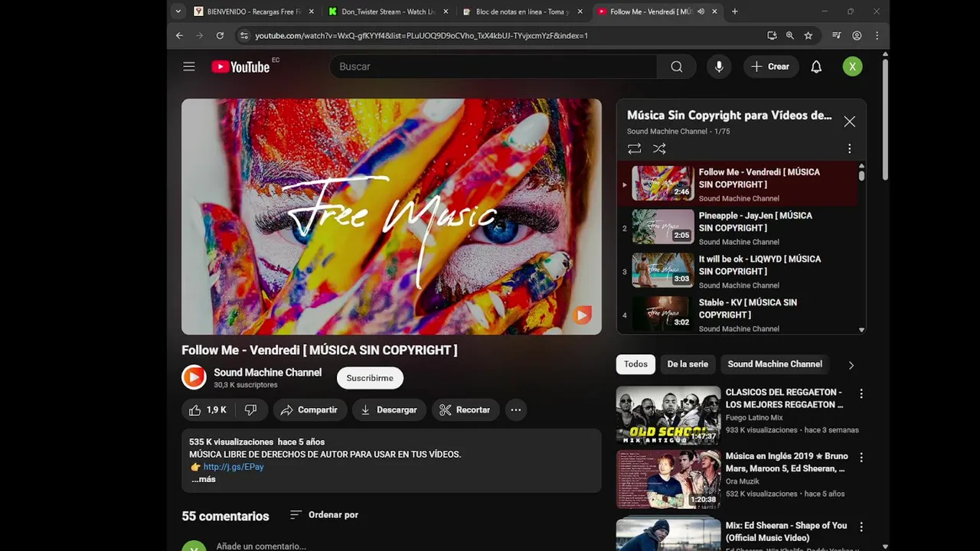This screenshot has width=980, height=551.
Task: Select the De la serie chip
Action: [688, 364]
